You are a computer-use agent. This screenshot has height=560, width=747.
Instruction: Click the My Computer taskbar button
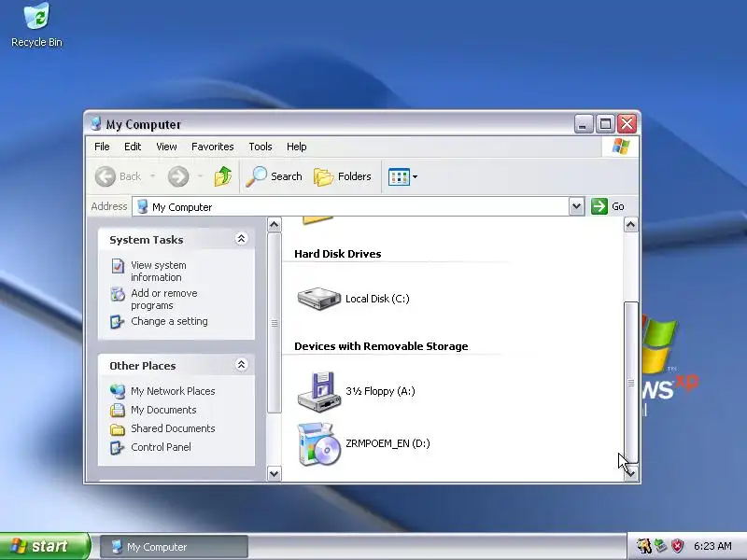[175, 547]
